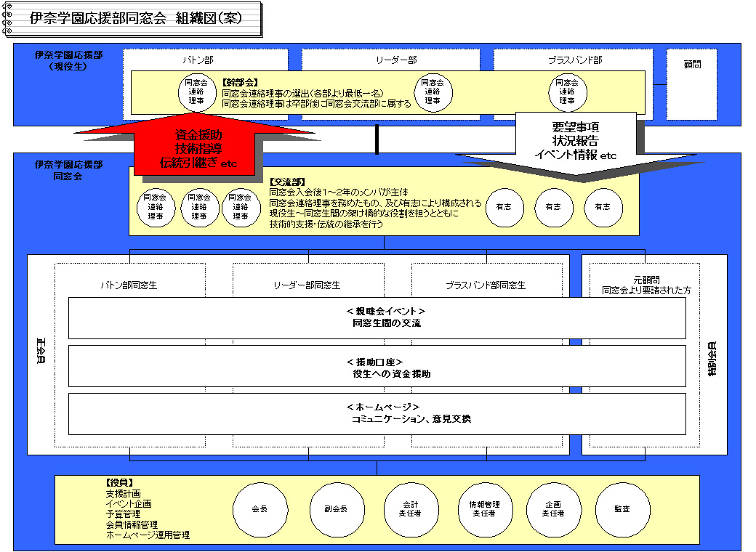The width and height of the screenshot is (756, 552).
Task: Click the 企画責任者 circle
Action: pos(553,510)
